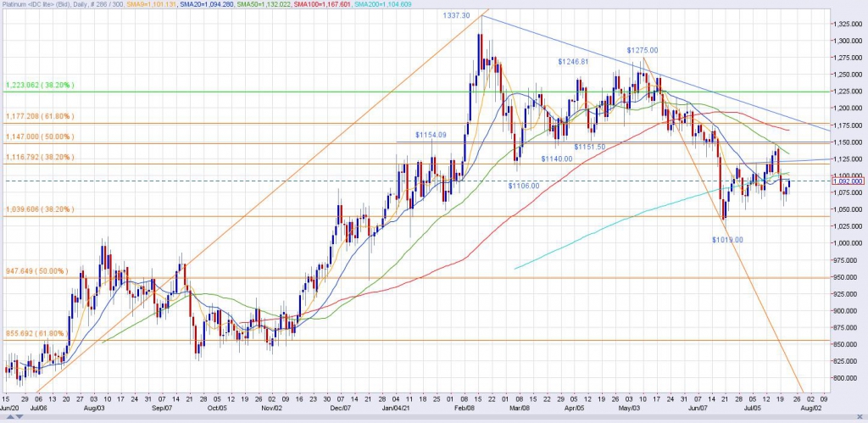Select the 1,116.792 ( 38.20% ) Fibonacci label
Viewport: 868px width, 423px height.
(39, 157)
